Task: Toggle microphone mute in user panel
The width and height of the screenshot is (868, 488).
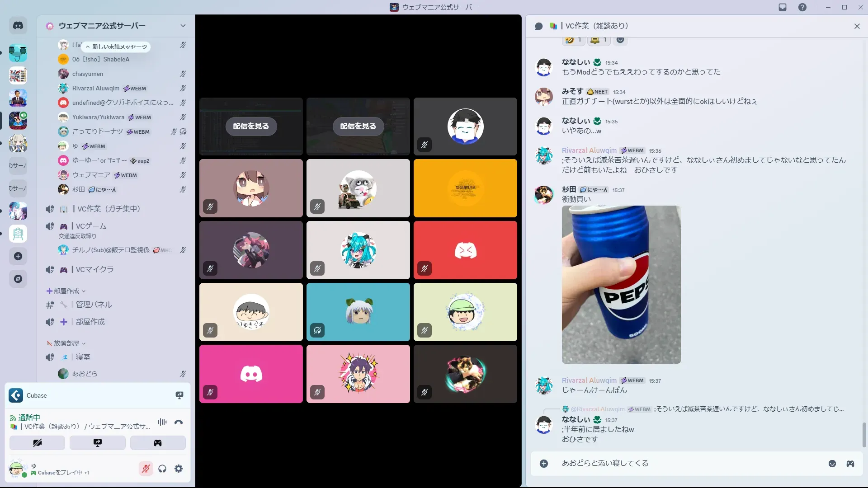Action: pyautogui.click(x=146, y=469)
